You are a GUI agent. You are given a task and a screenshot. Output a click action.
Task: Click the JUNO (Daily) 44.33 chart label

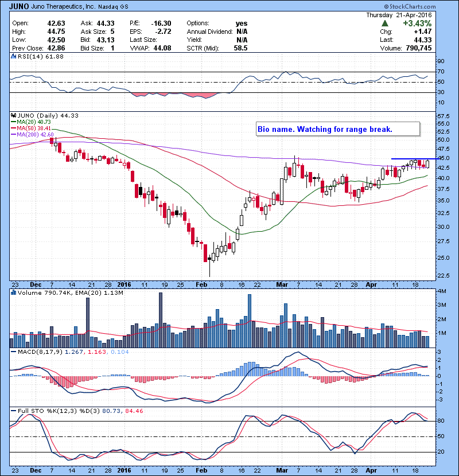point(48,116)
